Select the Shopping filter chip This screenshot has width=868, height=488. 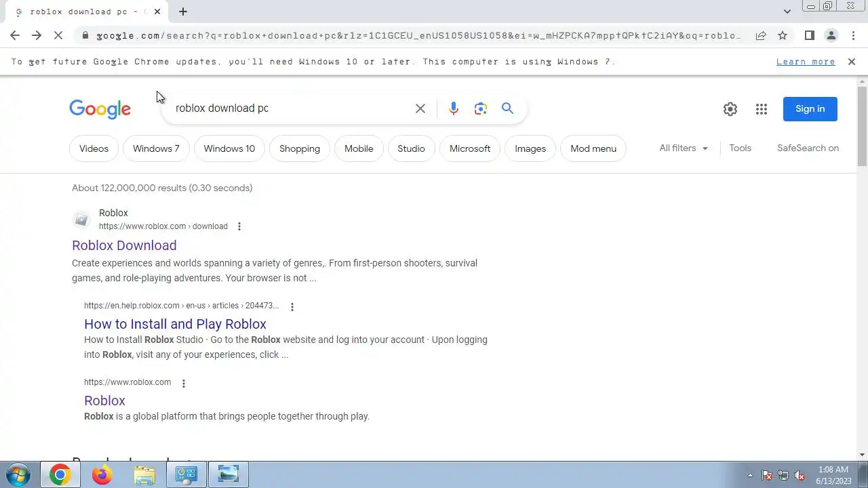point(300,148)
